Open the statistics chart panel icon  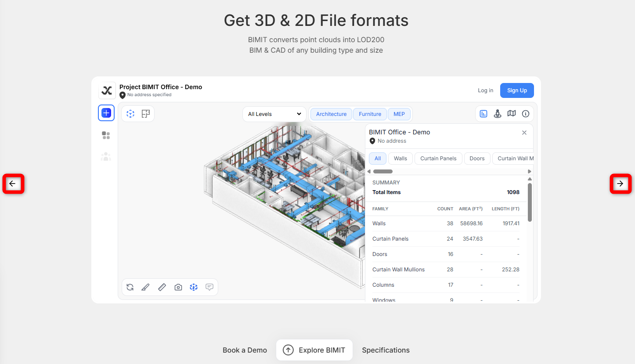pyautogui.click(x=483, y=114)
